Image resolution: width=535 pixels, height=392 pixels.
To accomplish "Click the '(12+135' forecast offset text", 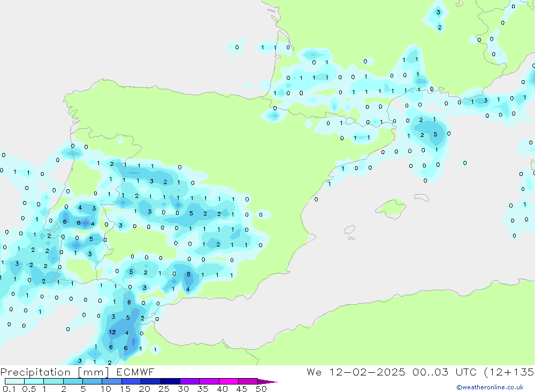I will coord(509,372).
